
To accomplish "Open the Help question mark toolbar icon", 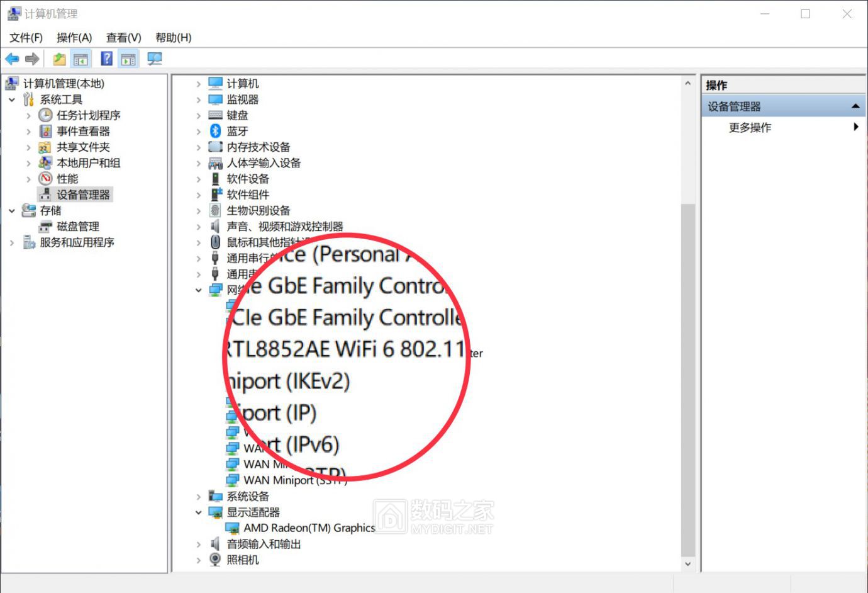I will 107,59.
